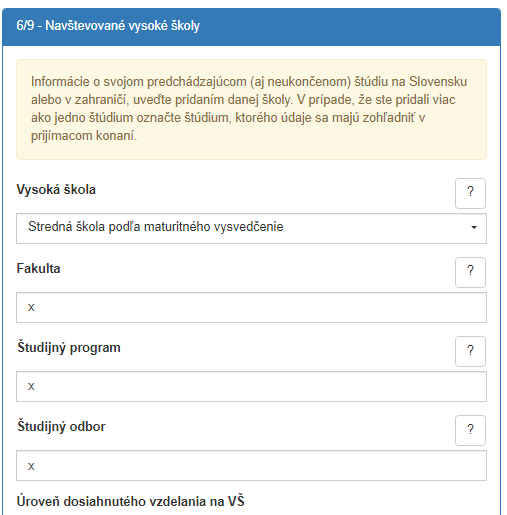Open 'Stredná škola podľa maturitného vysvedčenie' select box
This screenshot has width=507, height=515.
251,228
